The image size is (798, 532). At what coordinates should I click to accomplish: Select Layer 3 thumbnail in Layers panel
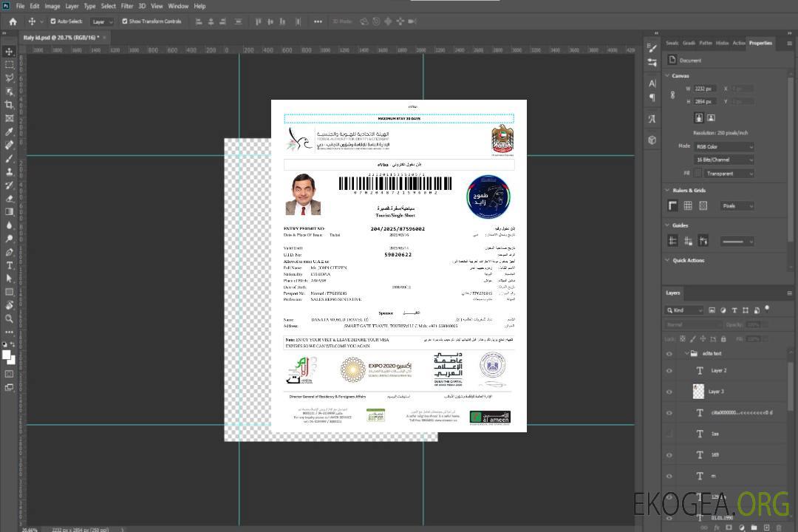(x=699, y=392)
